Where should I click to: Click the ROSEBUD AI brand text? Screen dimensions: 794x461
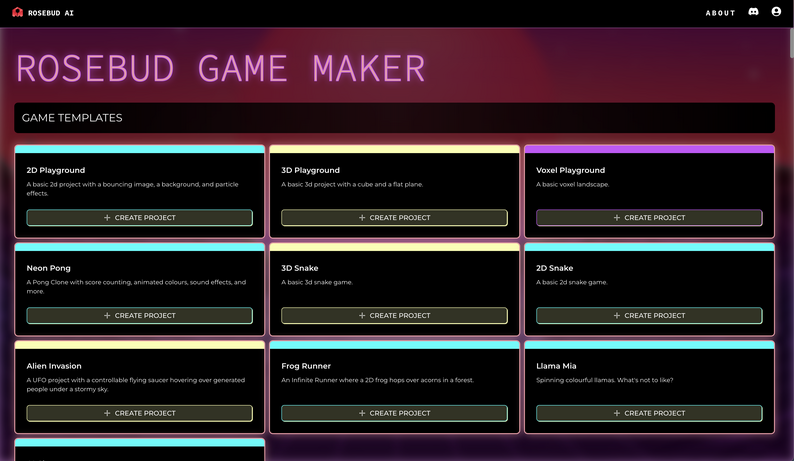coord(51,13)
